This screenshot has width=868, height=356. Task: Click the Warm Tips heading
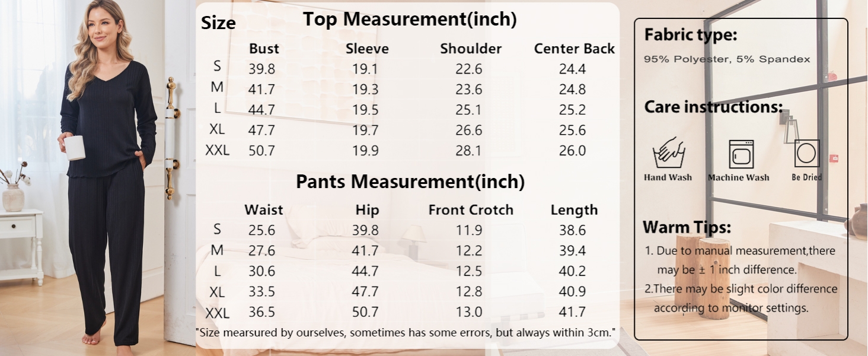click(687, 227)
